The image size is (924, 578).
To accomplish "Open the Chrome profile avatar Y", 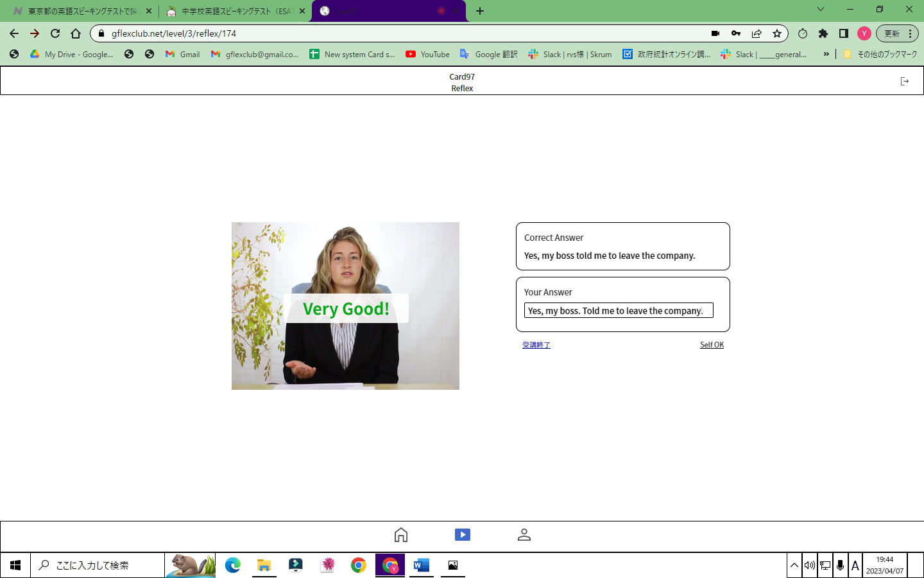I will pyautogui.click(x=864, y=33).
